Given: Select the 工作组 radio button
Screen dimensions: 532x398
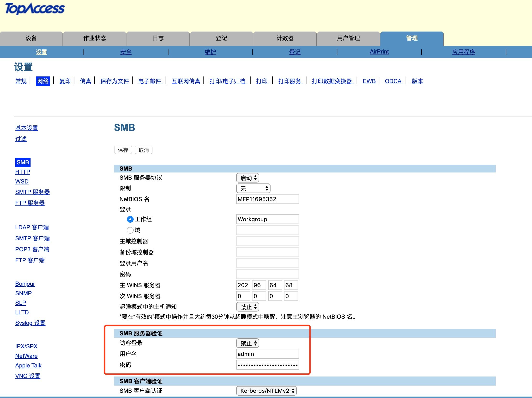Looking at the screenshot, I should (130, 219).
